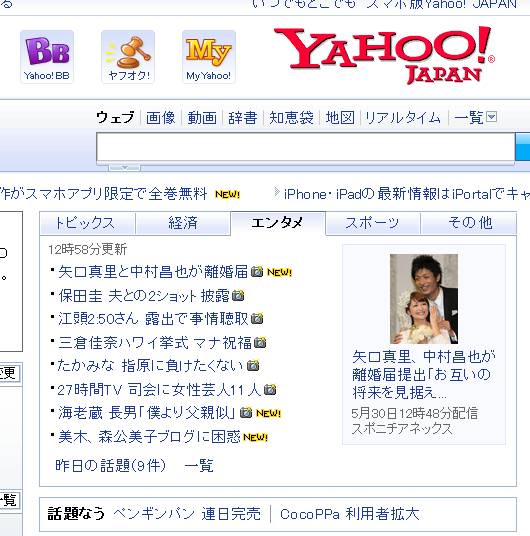Expand the 一覧 search category dropdown arrow
Image resolution: width=530 pixels, height=536 pixels.
492,117
